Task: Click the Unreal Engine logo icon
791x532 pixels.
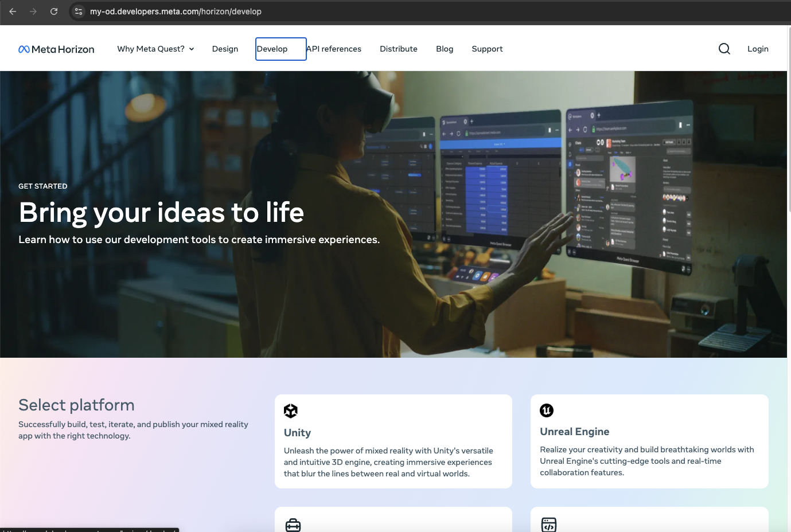Action: click(x=547, y=410)
